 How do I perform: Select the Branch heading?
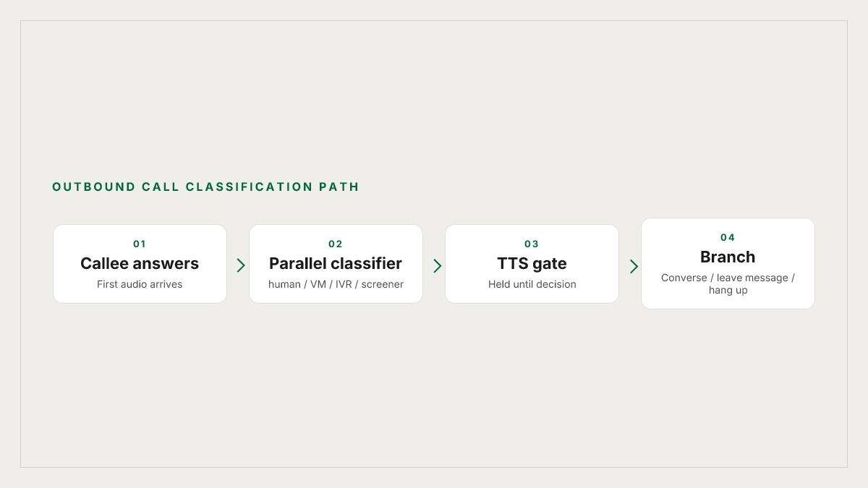(x=728, y=257)
